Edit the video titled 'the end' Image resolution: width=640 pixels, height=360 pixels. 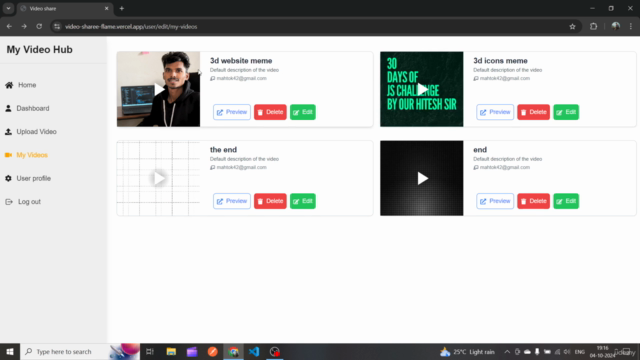click(302, 201)
